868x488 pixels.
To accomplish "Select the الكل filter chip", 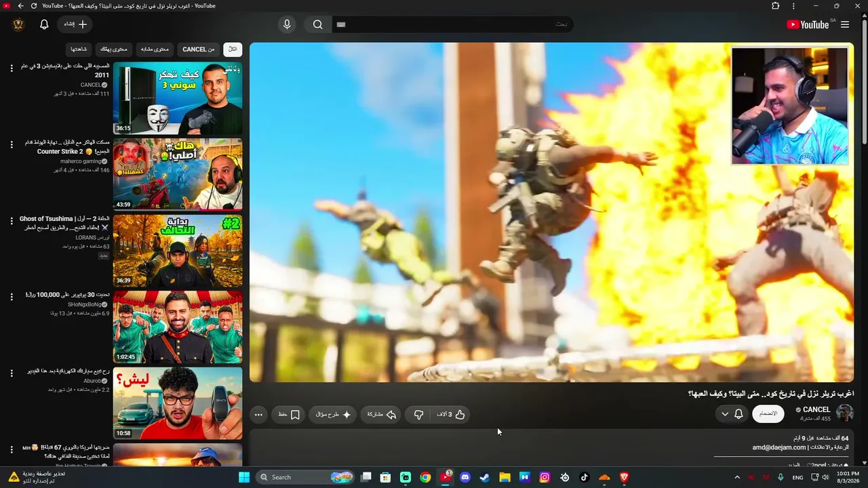I will coord(233,49).
